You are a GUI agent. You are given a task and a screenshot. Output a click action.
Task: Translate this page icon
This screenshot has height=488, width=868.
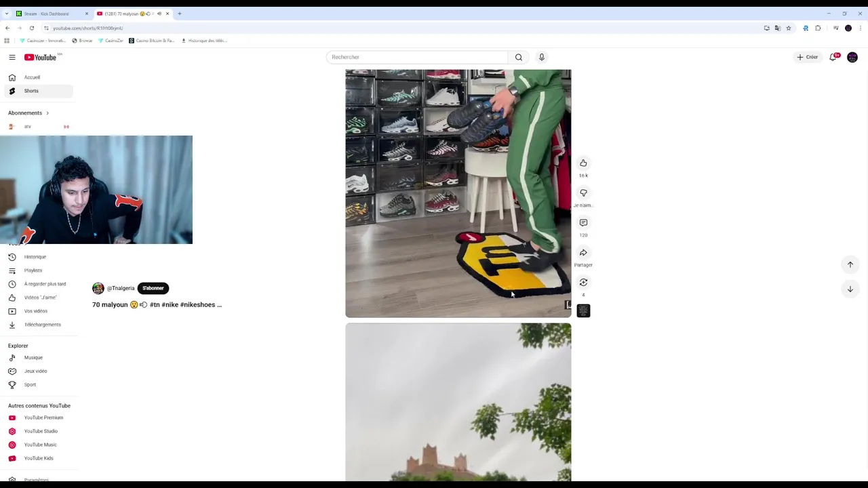778,28
